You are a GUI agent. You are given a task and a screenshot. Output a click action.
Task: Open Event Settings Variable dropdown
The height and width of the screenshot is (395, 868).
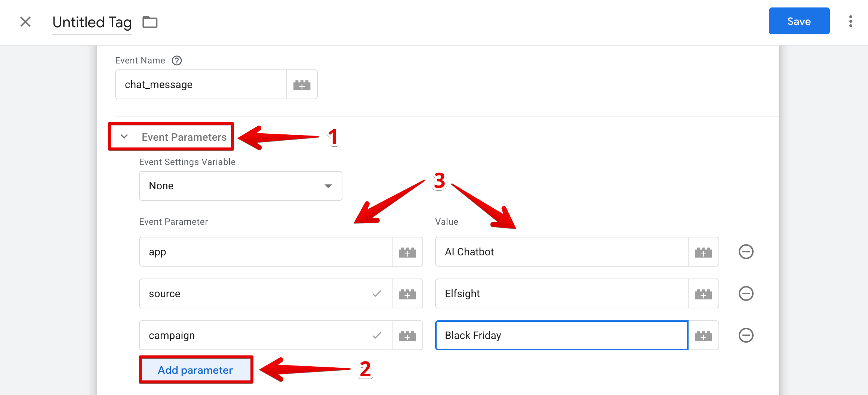pos(240,186)
